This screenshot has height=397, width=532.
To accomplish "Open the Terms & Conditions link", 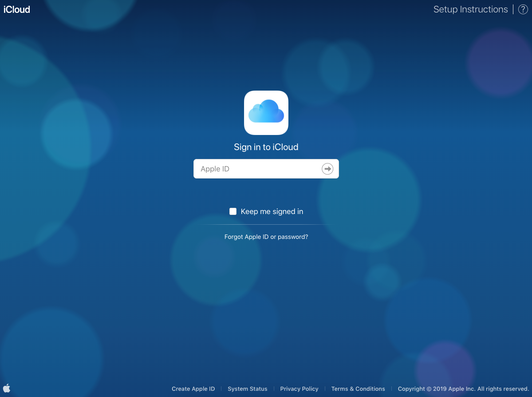I will point(358,389).
